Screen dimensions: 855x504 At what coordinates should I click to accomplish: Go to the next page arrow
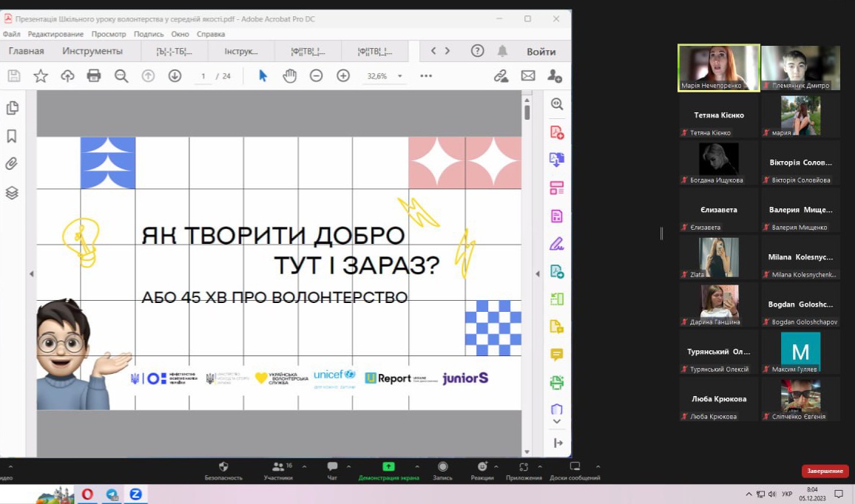pos(175,75)
